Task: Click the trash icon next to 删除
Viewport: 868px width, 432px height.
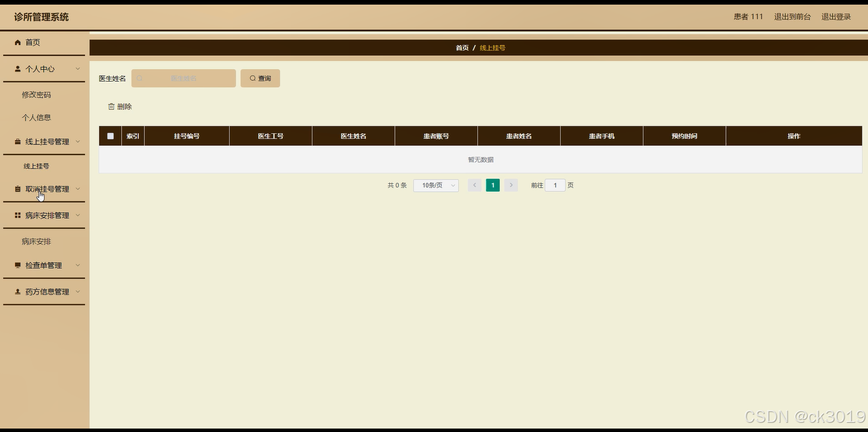Action: click(x=111, y=107)
